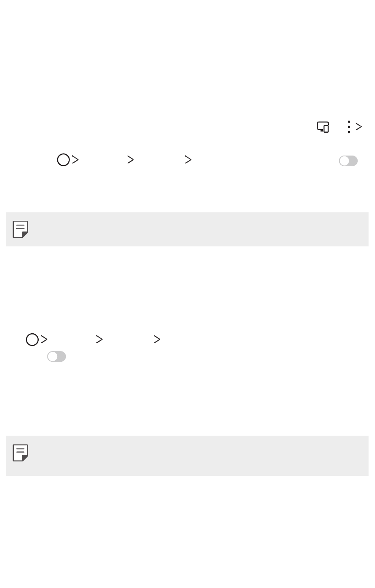Viewport: 375px width, 588px height.
Task: Tap the screen sharing device icon
Action: pos(323,127)
